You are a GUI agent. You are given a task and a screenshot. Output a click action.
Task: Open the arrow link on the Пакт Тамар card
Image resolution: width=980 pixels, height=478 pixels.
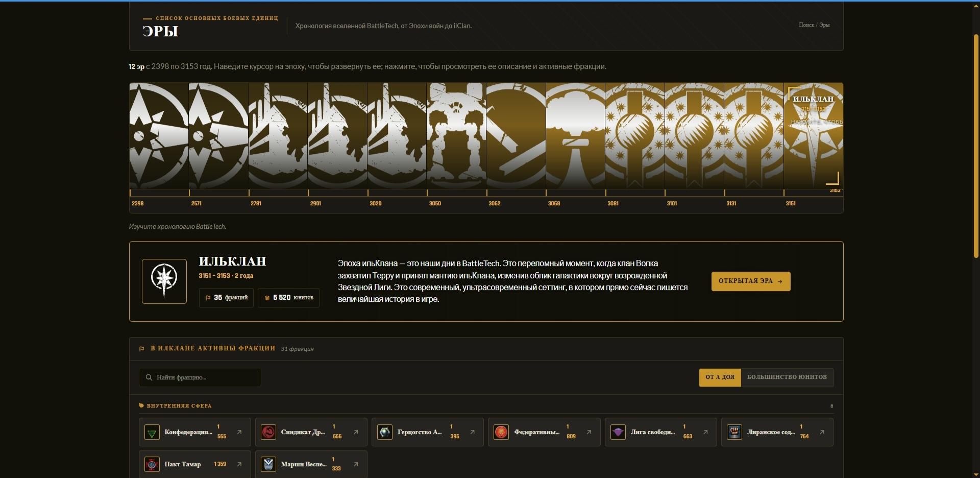(239, 464)
